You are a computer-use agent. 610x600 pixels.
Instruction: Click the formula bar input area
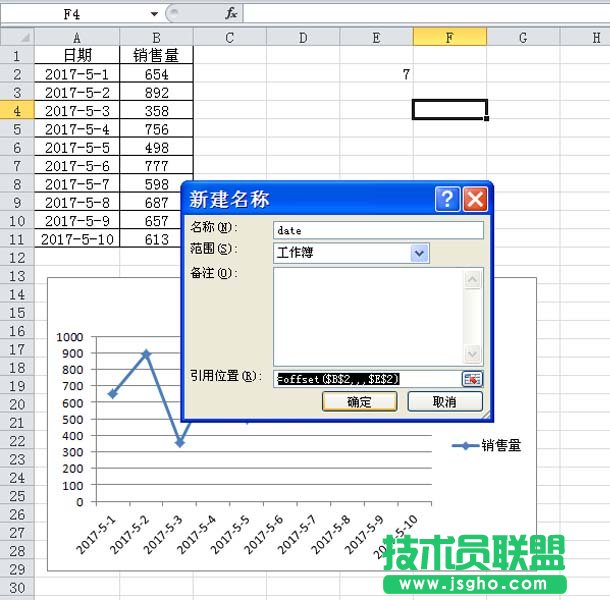pyautogui.click(x=426, y=14)
